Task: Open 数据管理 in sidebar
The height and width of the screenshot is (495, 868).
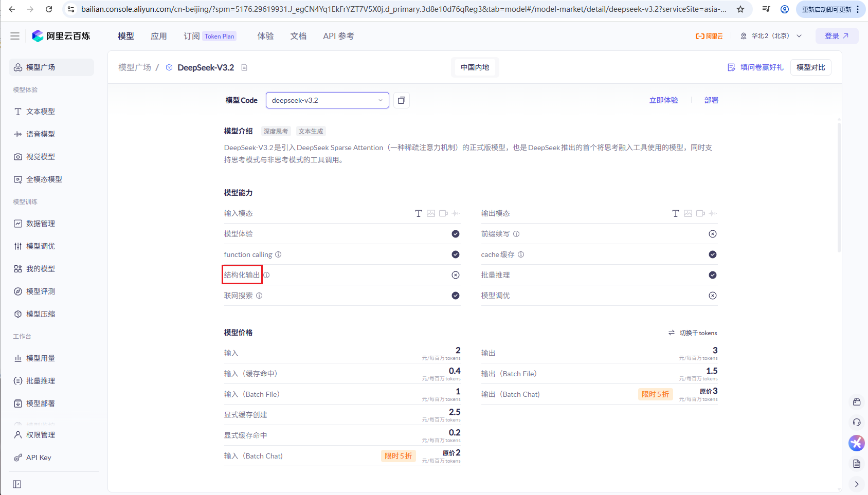Action: click(x=51, y=224)
